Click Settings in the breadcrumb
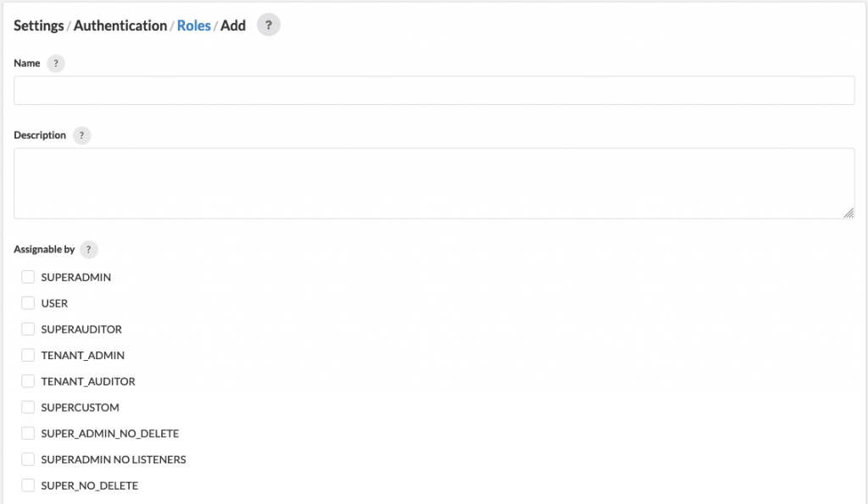 click(39, 25)
